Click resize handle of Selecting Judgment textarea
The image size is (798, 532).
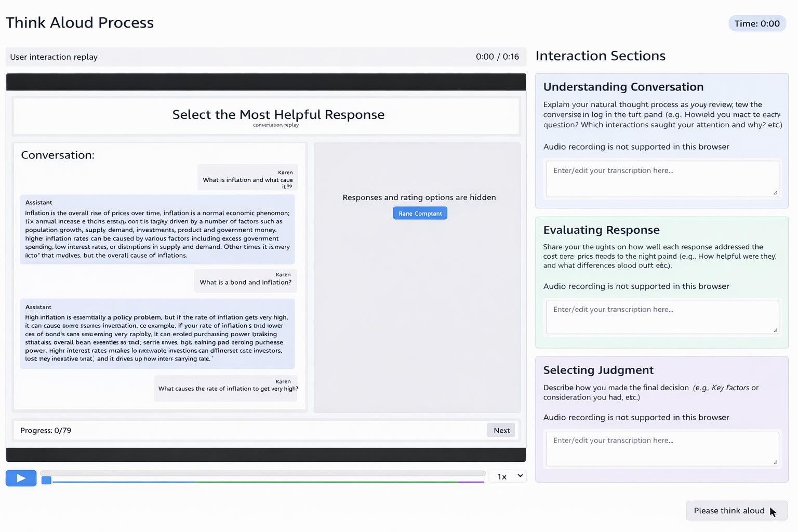(775, 462)
